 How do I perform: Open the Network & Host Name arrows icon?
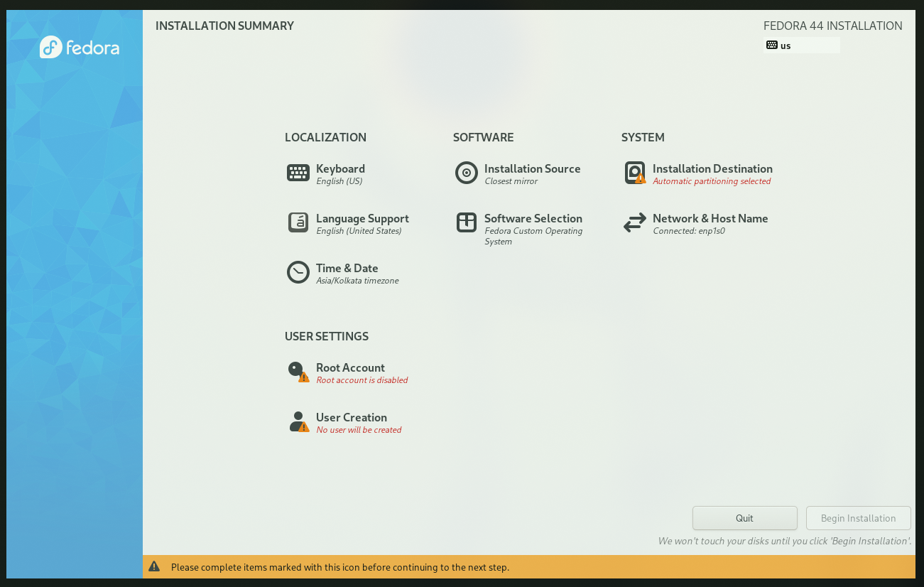point(635,222)
